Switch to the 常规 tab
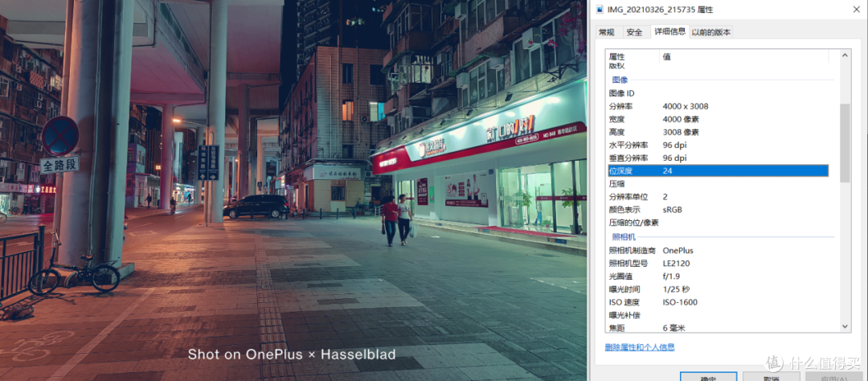Image resolution: width=868 pixels, height=381 pixels. pyautogui.click(x=607, y=32)
